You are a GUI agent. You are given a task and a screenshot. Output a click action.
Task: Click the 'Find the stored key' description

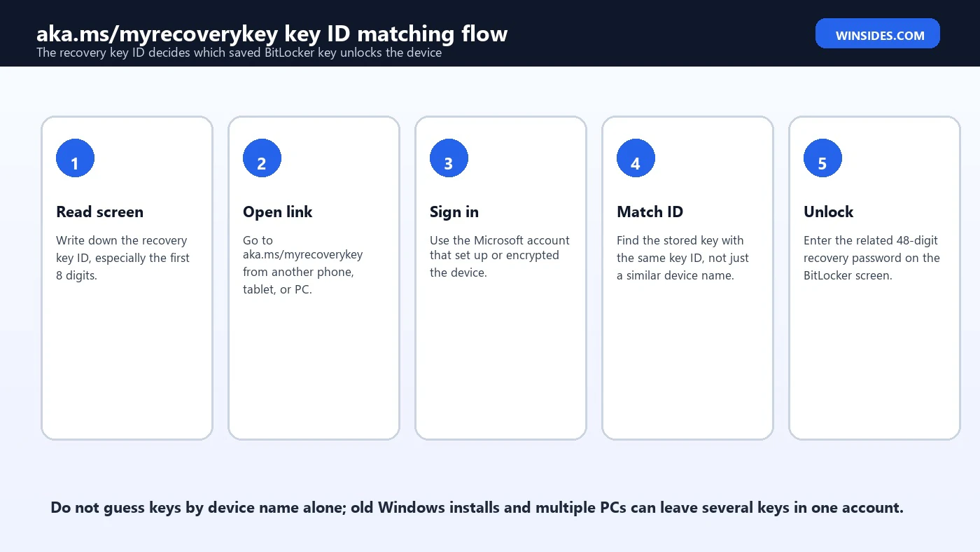(x=682, y=258)
